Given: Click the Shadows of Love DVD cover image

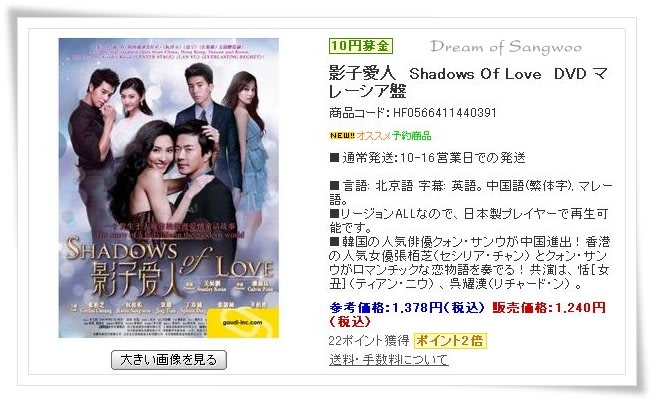Looking at the screenshot, I should 169,188.
